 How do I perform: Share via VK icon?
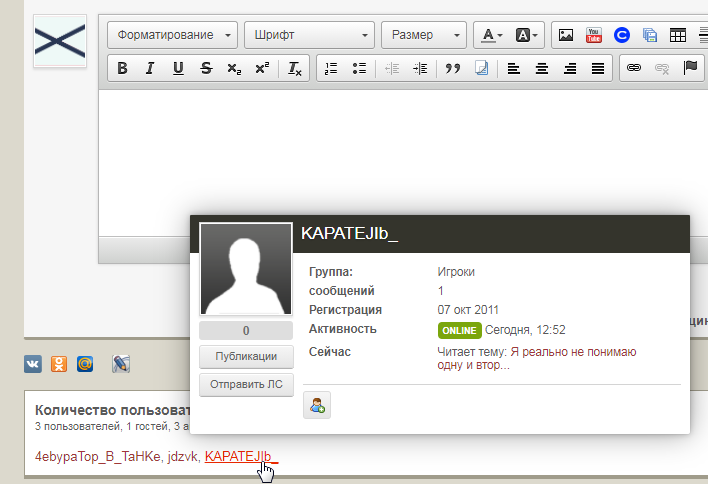(x=33, y=364)
